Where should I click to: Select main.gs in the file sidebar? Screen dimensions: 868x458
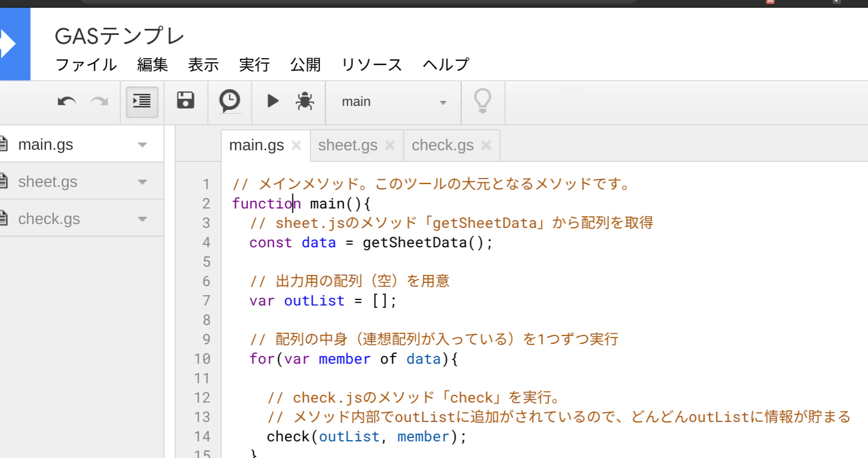point(82,145)
